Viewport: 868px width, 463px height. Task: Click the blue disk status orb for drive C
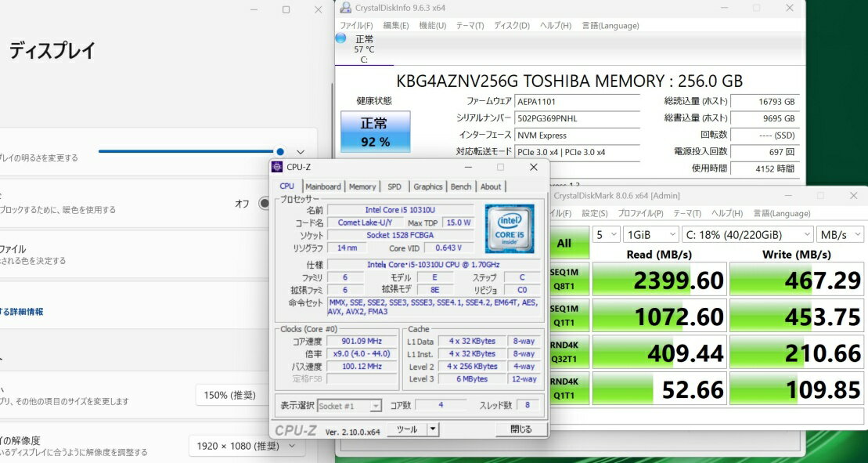tap(340, 38)
